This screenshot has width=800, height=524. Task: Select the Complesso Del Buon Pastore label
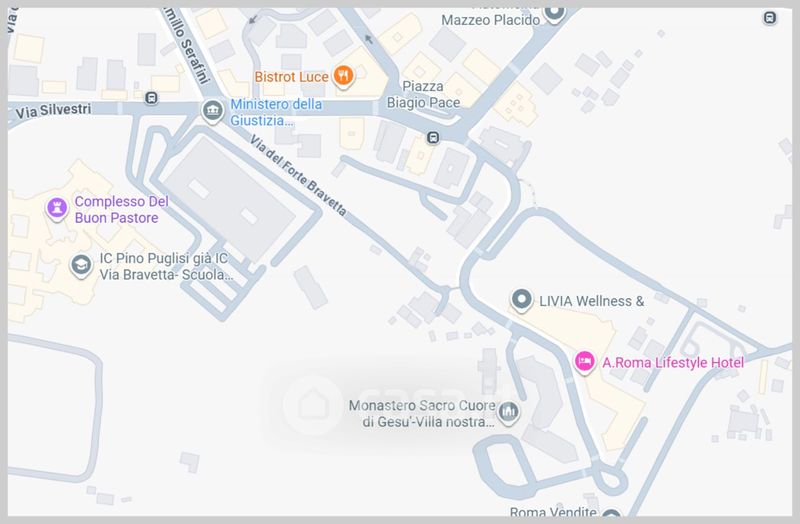point(121,210)
